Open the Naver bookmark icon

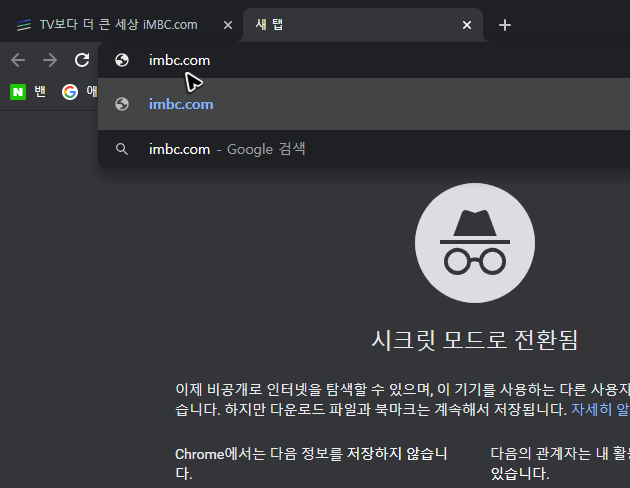click(x=18, y=92)
